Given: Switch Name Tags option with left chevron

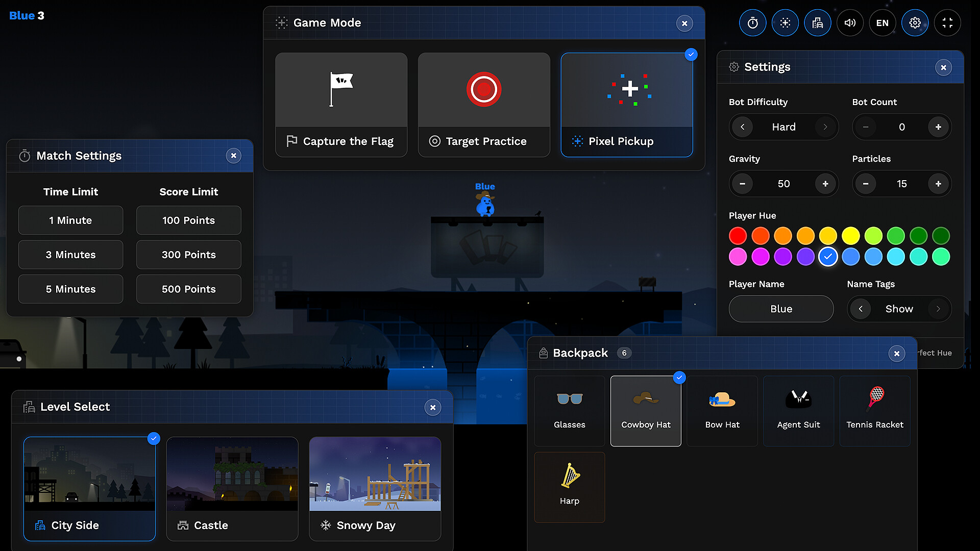Looking at the screenshot, I should click(861, 309).
